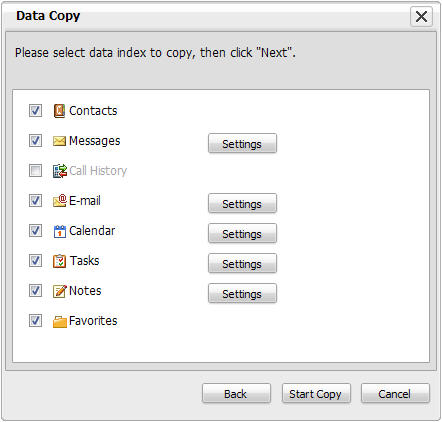Open Settings for Notes
Screen dimensions: 442x422
pos(242,293)
